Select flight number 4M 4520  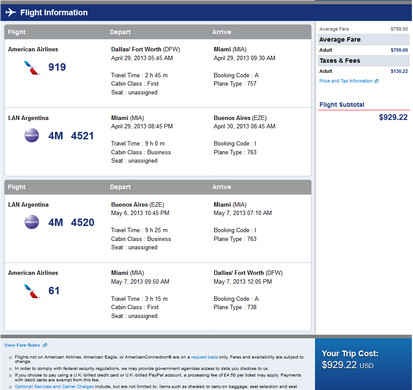(71, 222)
